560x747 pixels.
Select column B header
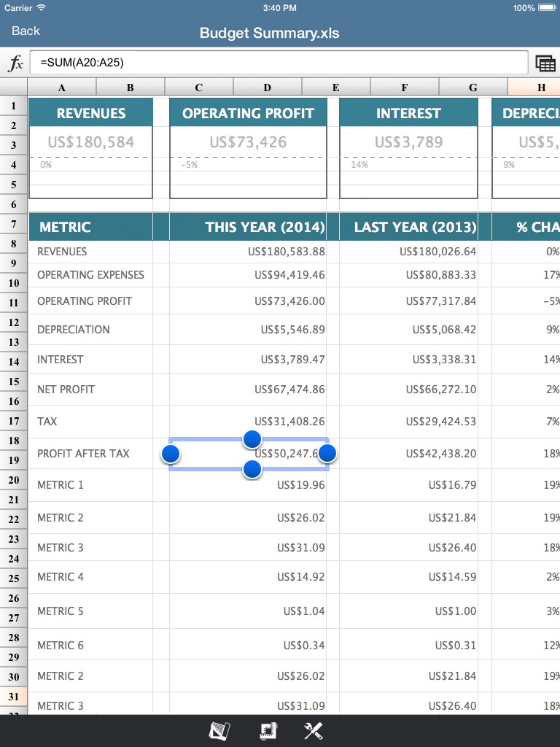pyautogui.click(x=131, y=88)
